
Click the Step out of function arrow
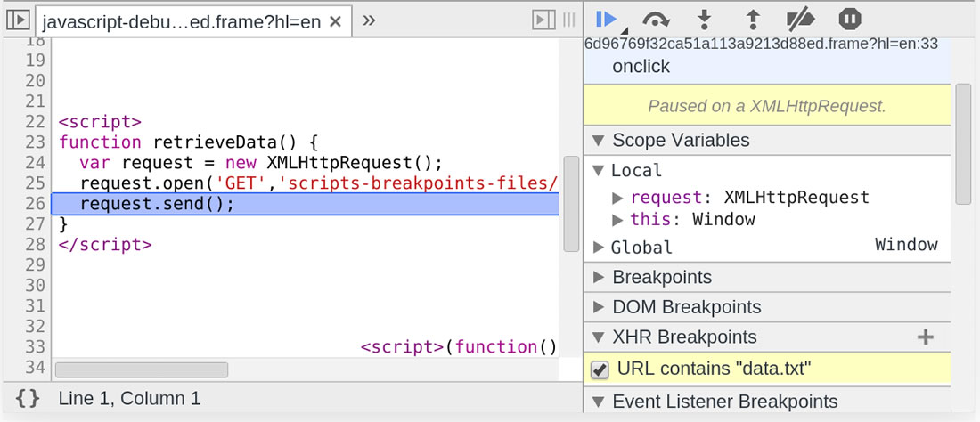(x=753, y=19)
